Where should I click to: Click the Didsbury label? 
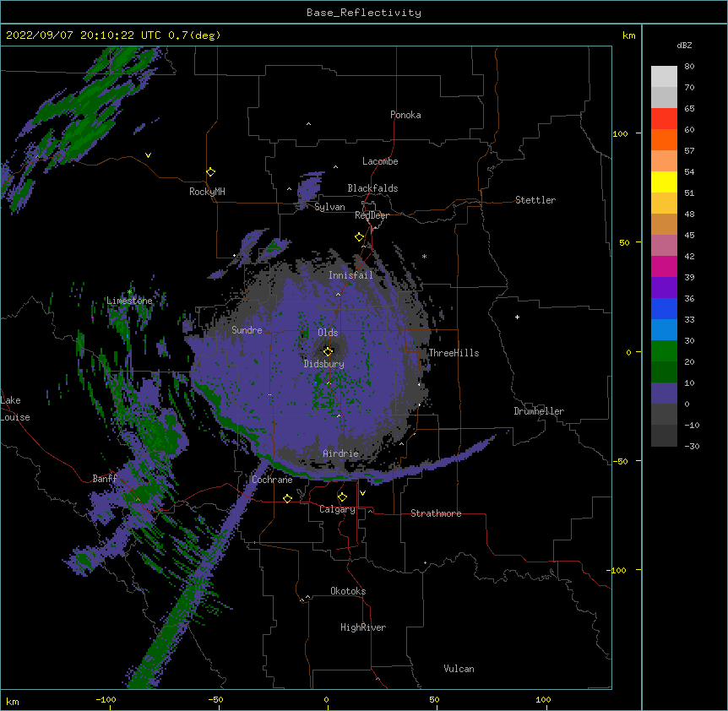[323, 364]
